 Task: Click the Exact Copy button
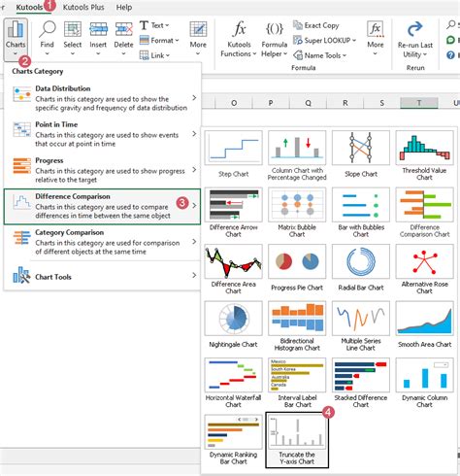coord(316,25)
